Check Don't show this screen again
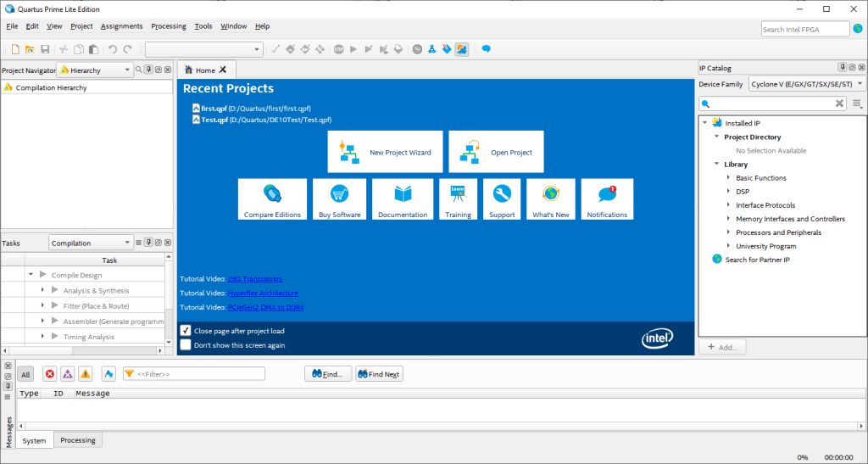The width and height of the screenshot is (868, 464). click(x=186, y=345)
